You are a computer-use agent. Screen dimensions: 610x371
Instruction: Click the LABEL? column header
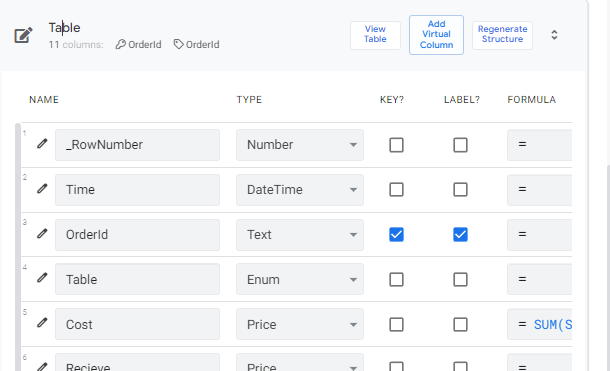coord(462,100)
